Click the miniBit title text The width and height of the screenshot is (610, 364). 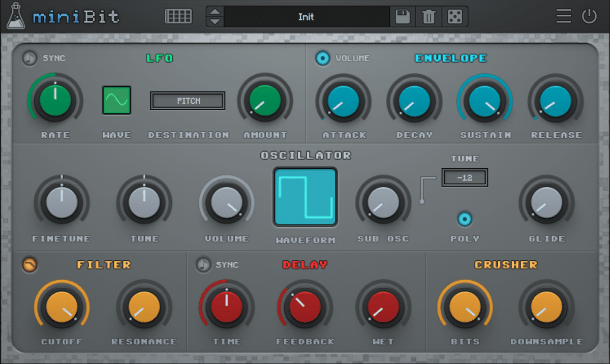tap(76, 17)
